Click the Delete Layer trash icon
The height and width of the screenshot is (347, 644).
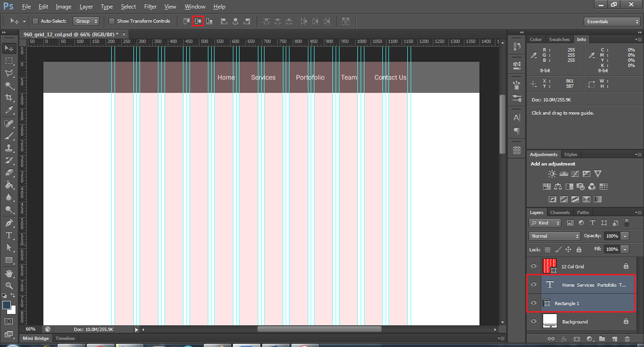pos(627,339)
